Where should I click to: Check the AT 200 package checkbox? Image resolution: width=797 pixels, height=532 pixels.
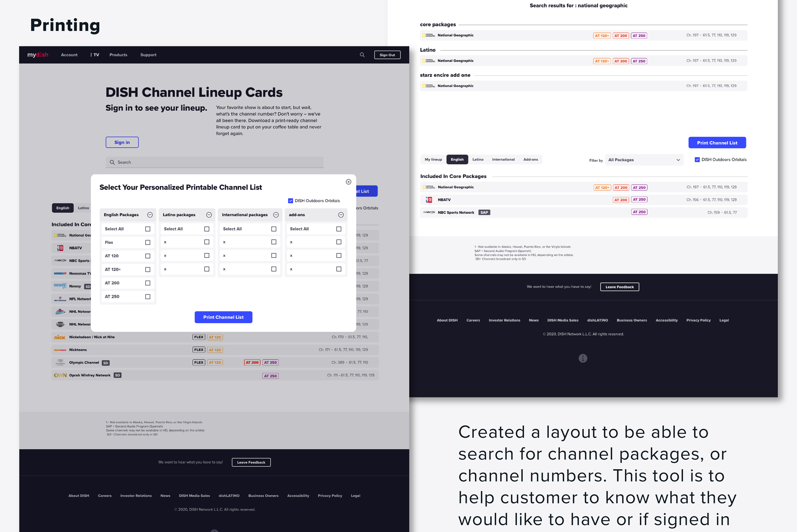(148, 283)
